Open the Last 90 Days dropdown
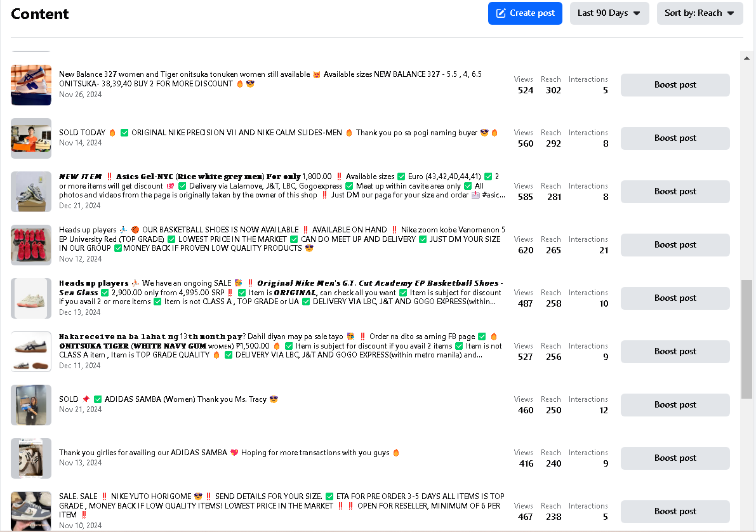Image resolution: width=756 pixels, height=532 pixels. click(x=609, y=13)
